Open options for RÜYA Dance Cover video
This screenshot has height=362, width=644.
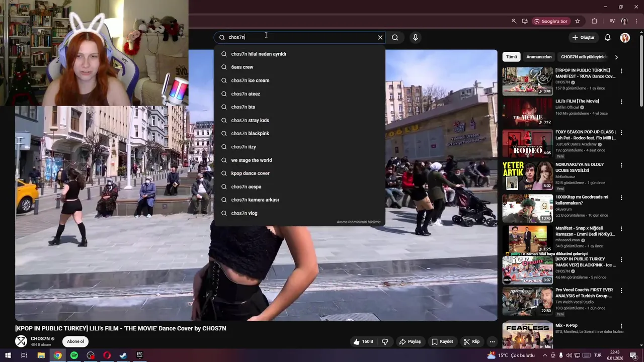621,71
